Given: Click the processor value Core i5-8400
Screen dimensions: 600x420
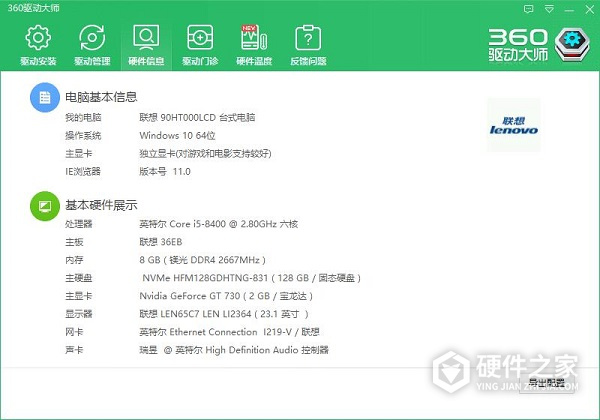Looking at the screenshot, I should point(218,224).
